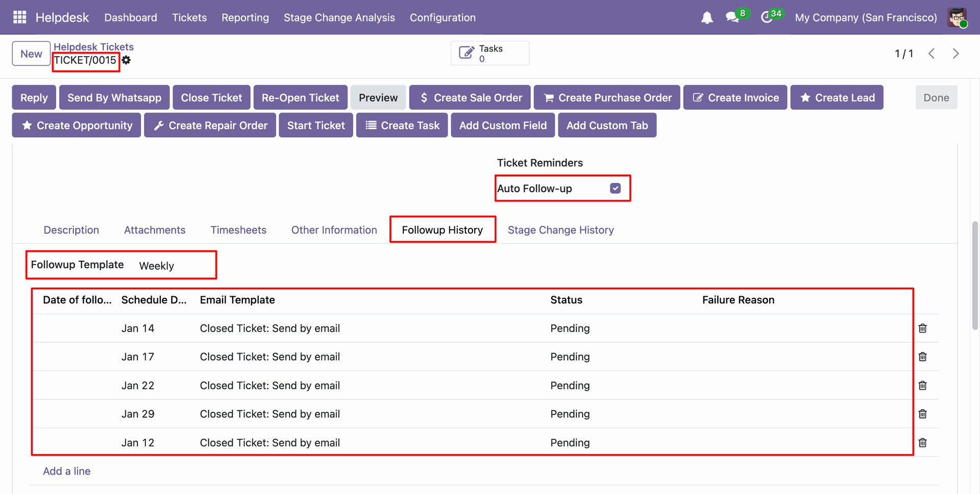Open the activities clock icon

pyautogui.click(x=767, y=18)
